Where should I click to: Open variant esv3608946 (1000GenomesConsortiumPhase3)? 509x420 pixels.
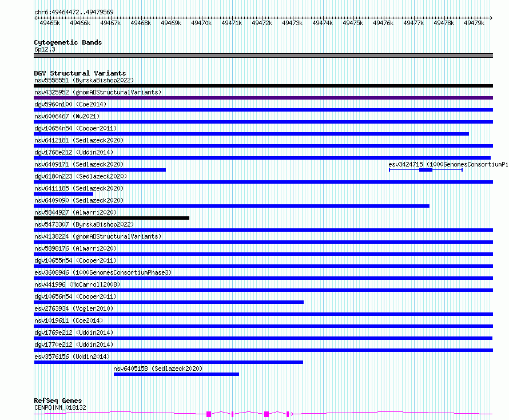coord(103,272)
